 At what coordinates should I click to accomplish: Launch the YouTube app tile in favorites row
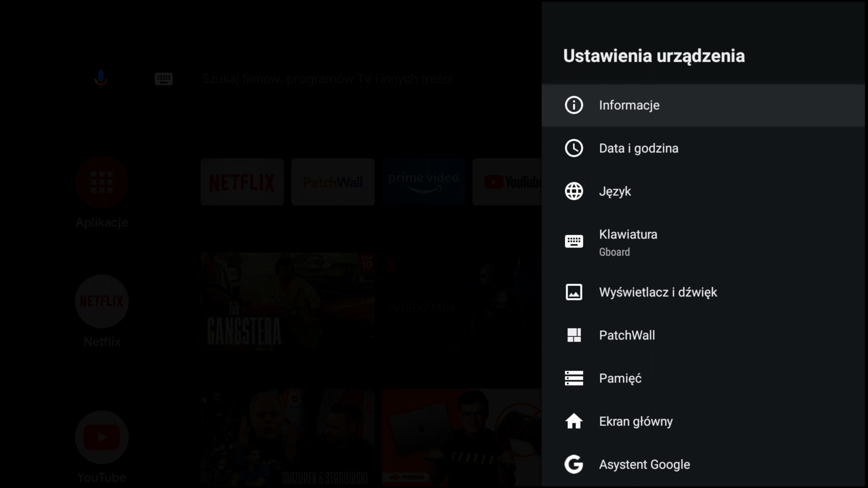(x=507, y=182)
